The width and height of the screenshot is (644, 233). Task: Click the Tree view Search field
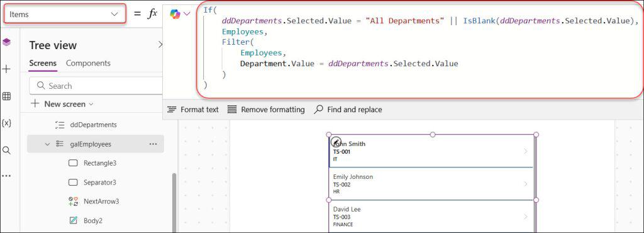pyautogui.click(x=96, y=86)
